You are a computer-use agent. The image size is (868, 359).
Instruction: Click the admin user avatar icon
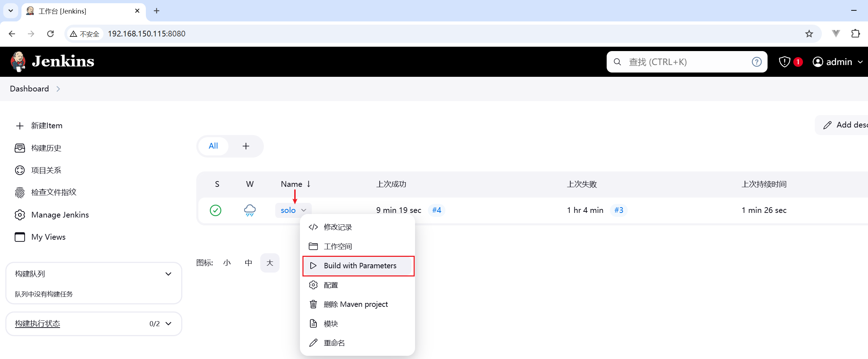[x=818, y=62]
